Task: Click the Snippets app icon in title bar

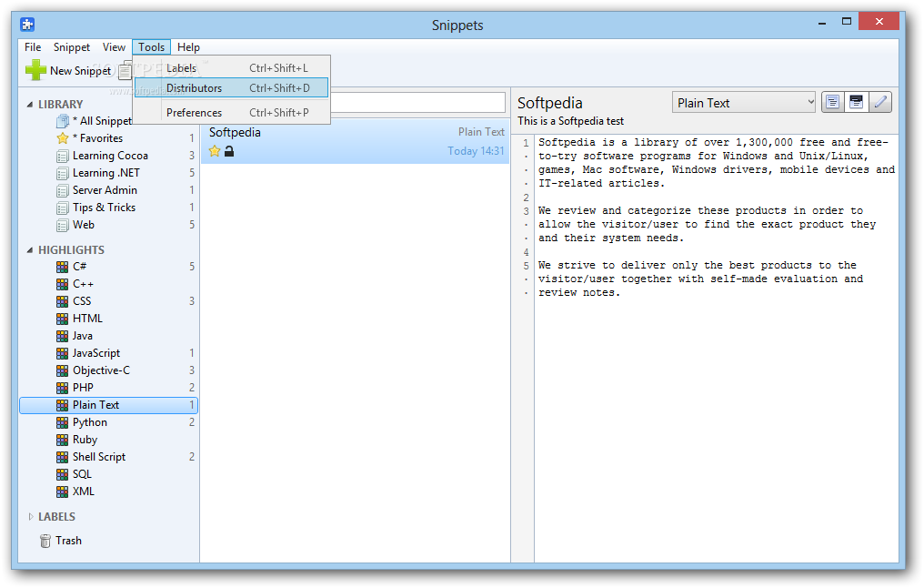Action: coord(27,25)
